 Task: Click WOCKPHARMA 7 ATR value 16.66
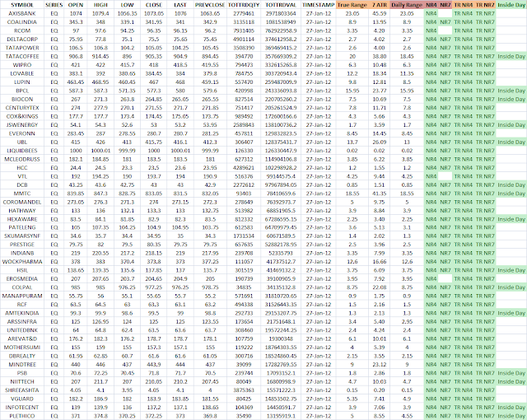pos(380,262)
